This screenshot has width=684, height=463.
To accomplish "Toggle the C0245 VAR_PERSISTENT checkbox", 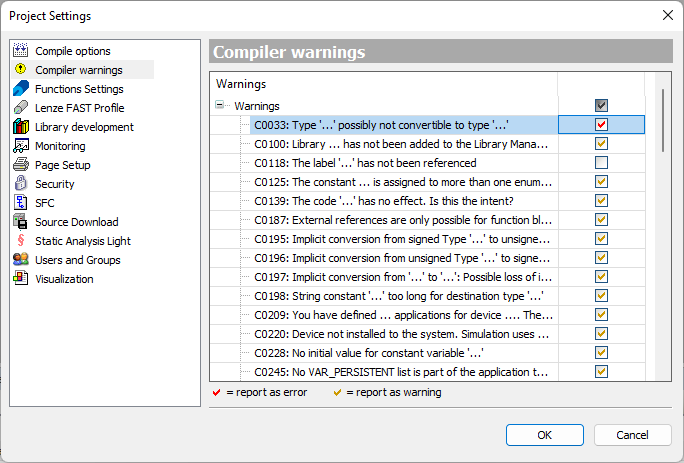I will point(601,371).
